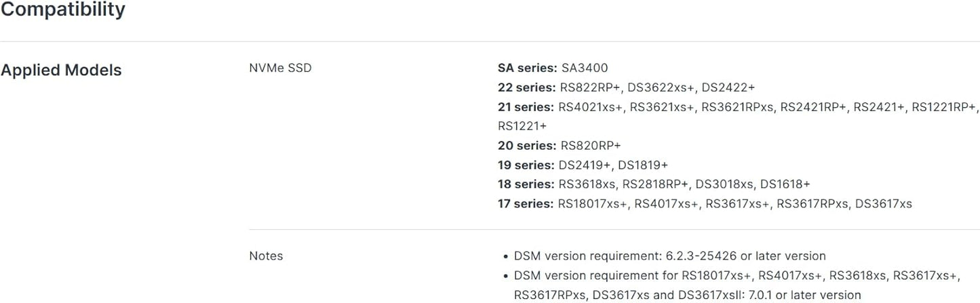Screen dimensions: 980x303
Task: Click the RS1221RP+ model name
Action: 944,107
